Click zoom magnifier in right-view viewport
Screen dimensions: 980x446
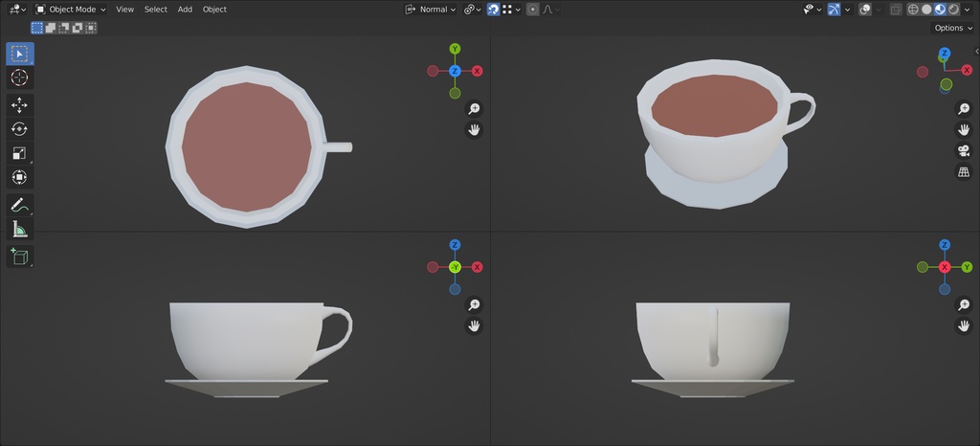(964, 304)
